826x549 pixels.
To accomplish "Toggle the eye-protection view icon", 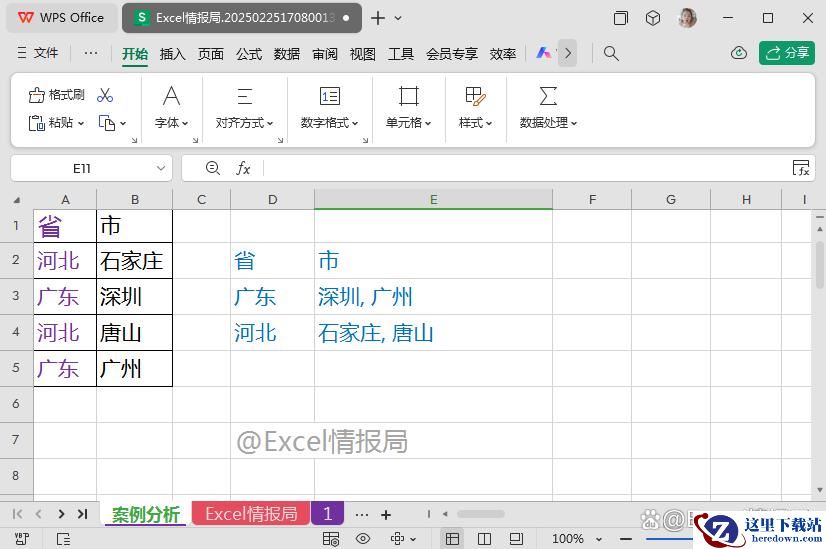I will tap(363, 538).
